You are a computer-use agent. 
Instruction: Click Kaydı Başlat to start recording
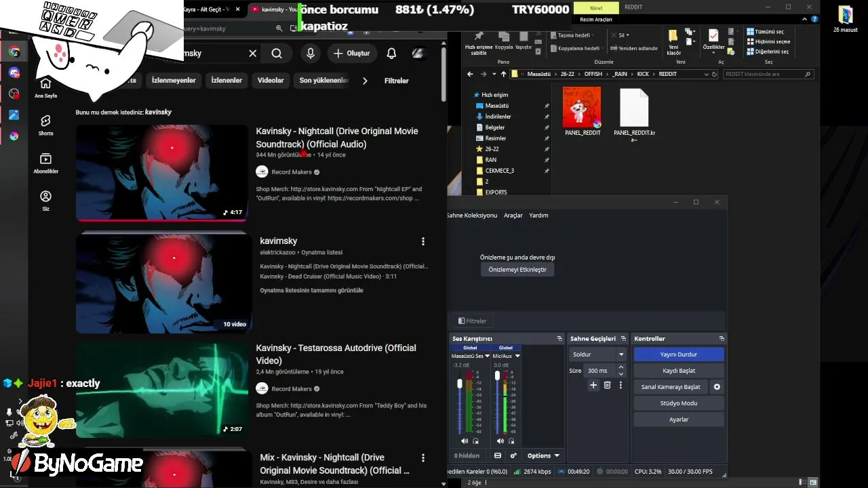tap(679, 371)
